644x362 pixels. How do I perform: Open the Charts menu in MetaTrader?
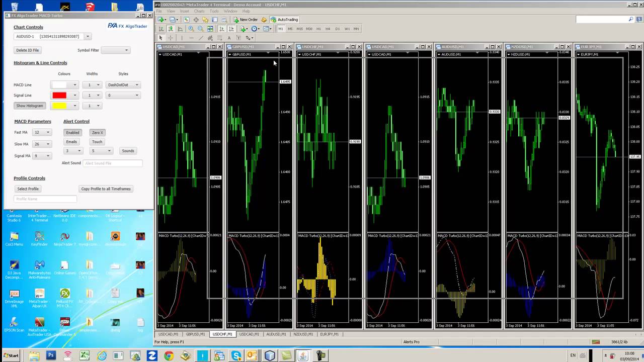tap(199, 11)
